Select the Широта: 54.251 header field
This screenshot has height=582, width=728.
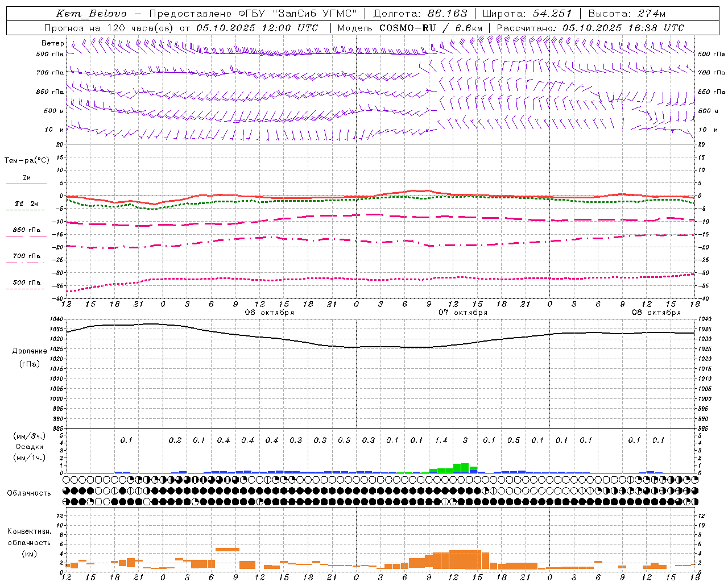coord(527,14)
